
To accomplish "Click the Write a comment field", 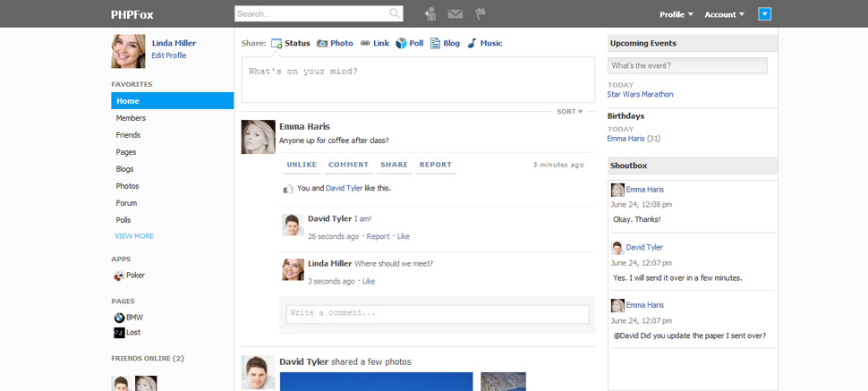I will (x=437, y=314).
